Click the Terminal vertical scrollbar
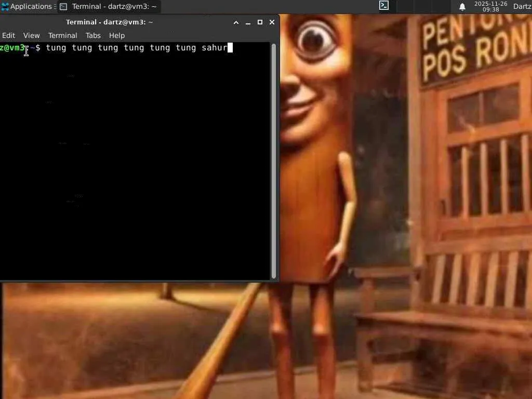This screenshot has width=532, height=399. tap(274, 161)
